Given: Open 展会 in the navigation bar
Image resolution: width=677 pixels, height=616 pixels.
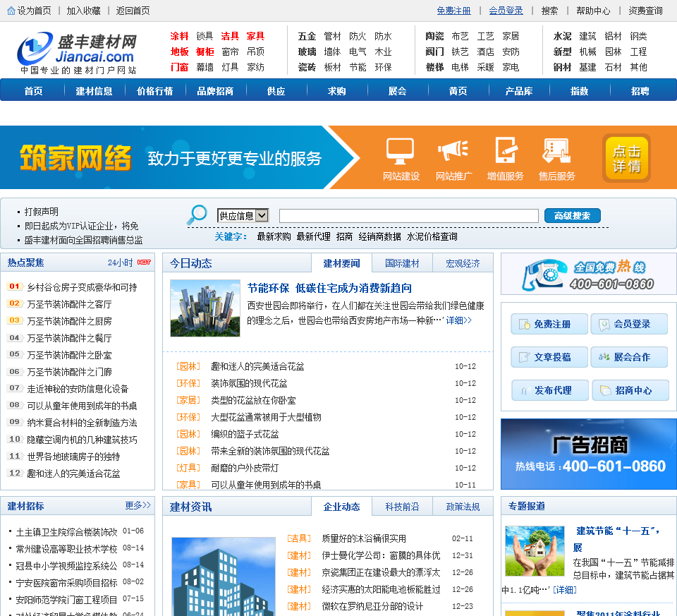Looking at the screenshot, I should [397, 91].
